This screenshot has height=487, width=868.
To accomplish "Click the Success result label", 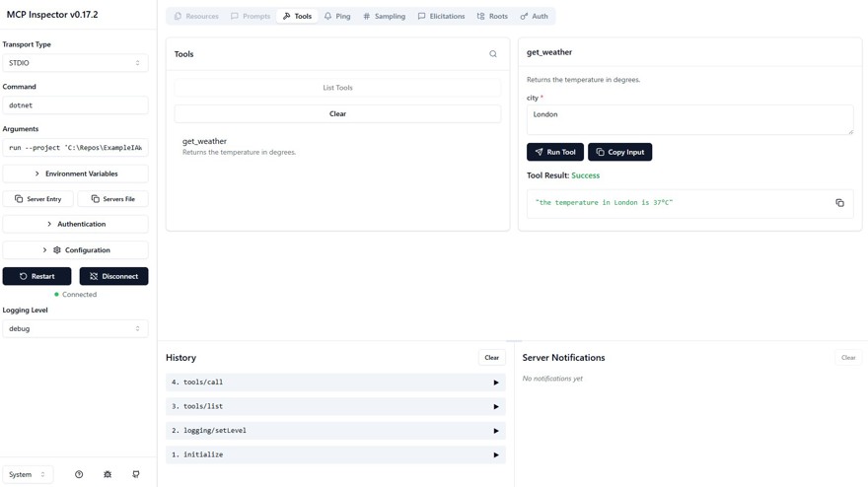I will click(585, 175).
